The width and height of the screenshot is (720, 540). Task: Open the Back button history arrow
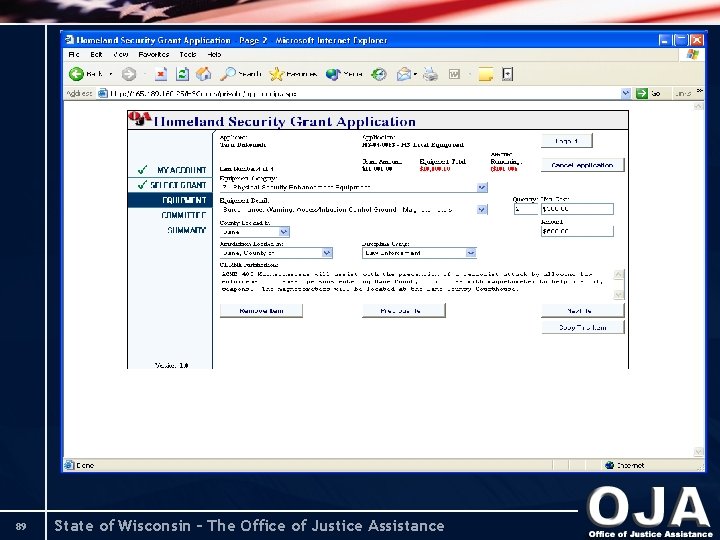coord(111,74)
